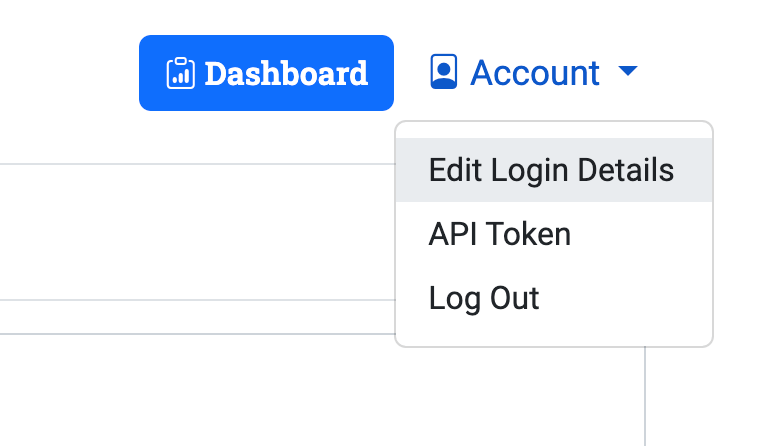Click blank padding below Log Out in menu

pyautogui.click(x=554, y=338)
